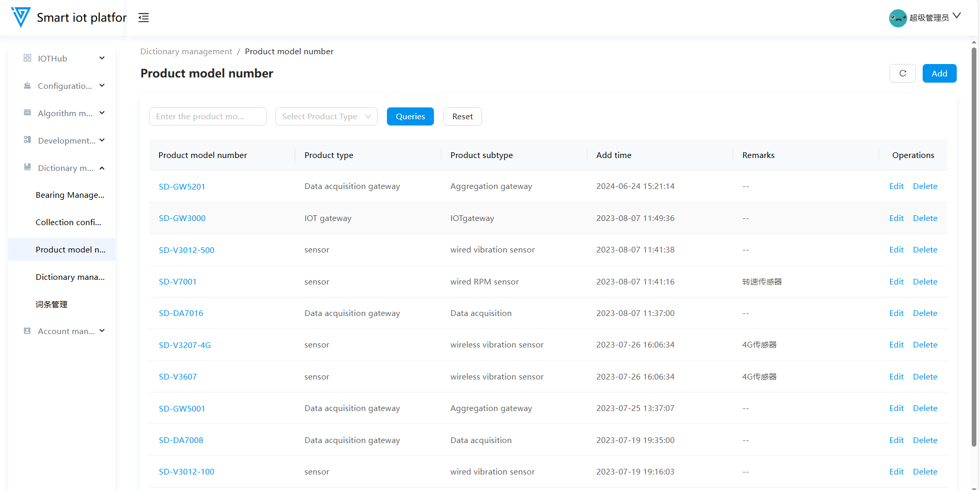The height and width of the screenshot is (490, 980).
Task: Edit the SD-V3207-4G row
Action: coord(896,345)
